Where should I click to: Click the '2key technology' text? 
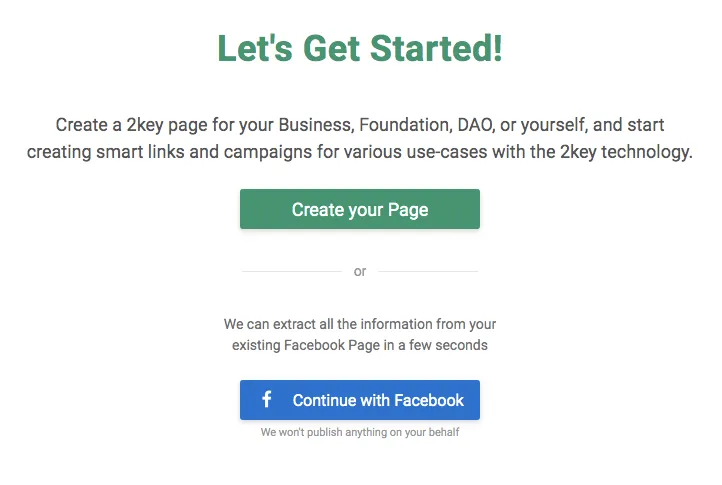click(x=626, y=152)
